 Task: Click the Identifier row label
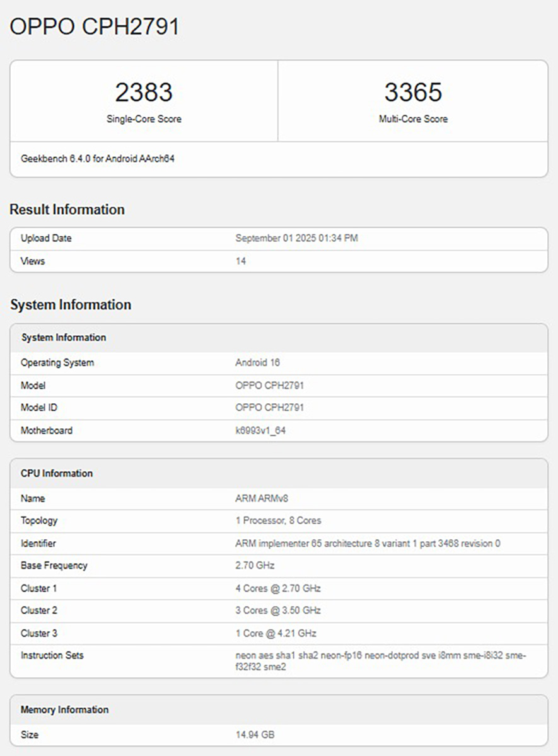point(38,543)
